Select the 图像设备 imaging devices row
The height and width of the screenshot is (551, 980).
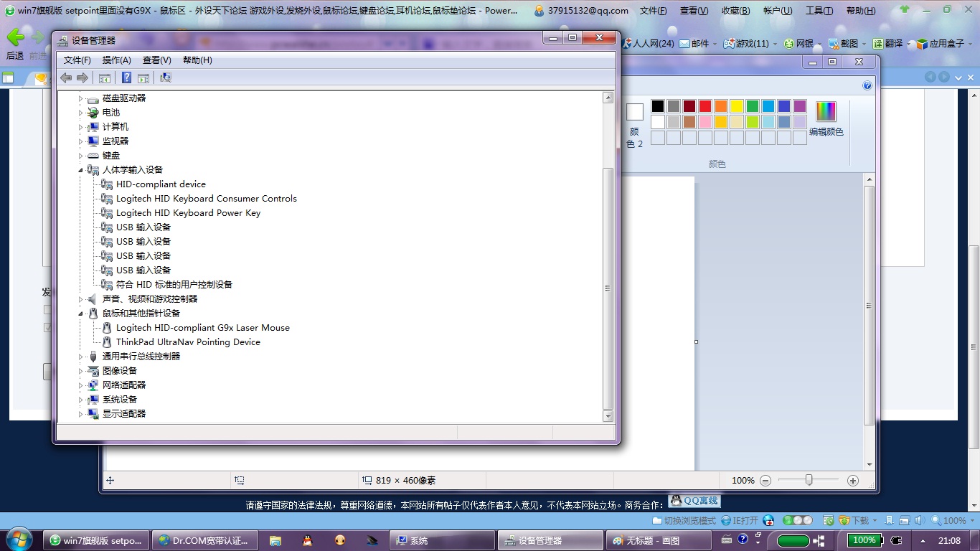click(119, 371)
